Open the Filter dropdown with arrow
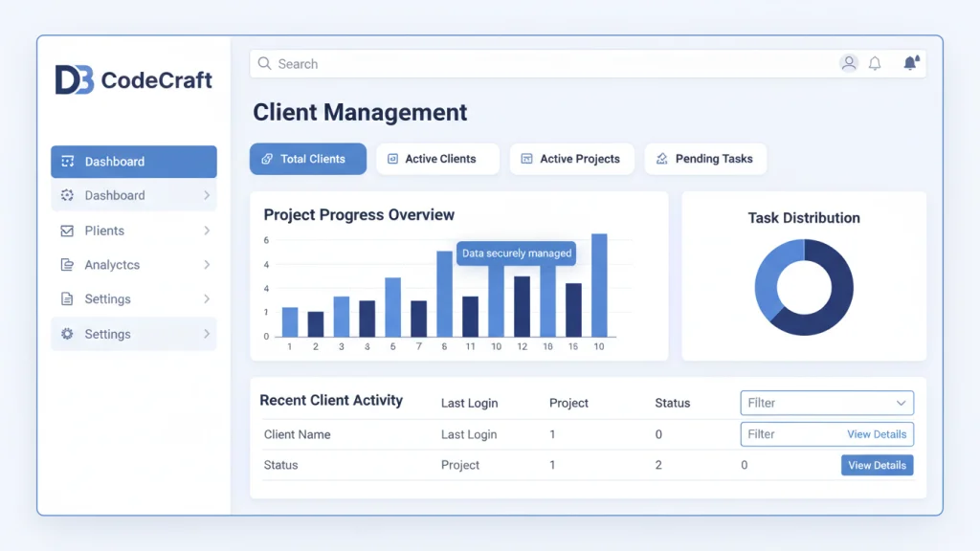 (x=827, y=403)
